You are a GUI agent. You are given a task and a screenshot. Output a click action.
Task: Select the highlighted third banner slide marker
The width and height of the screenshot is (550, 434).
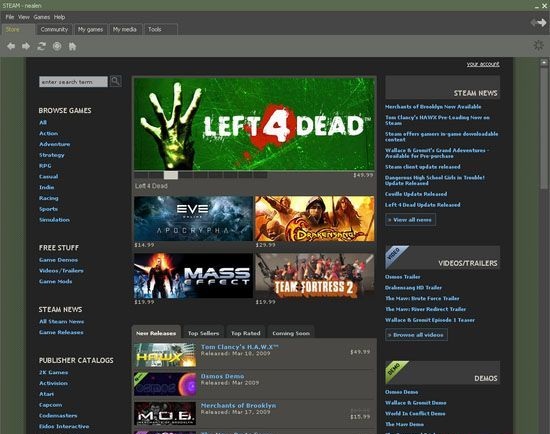click(x=171, y=175)
